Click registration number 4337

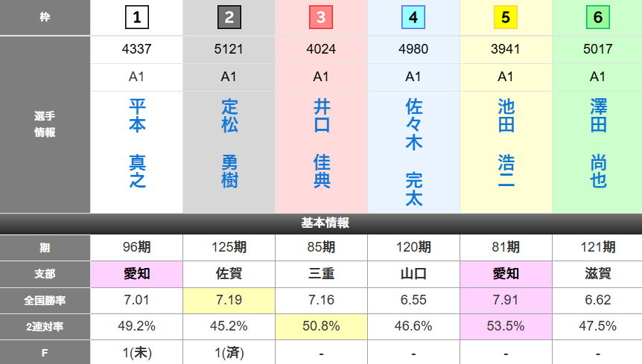coord(137,49)
